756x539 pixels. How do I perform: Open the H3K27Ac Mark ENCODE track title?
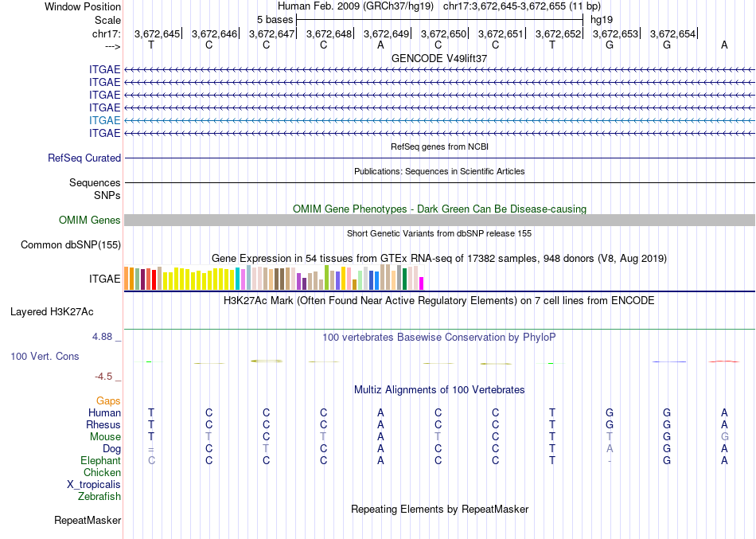click(x=439, y=301)
